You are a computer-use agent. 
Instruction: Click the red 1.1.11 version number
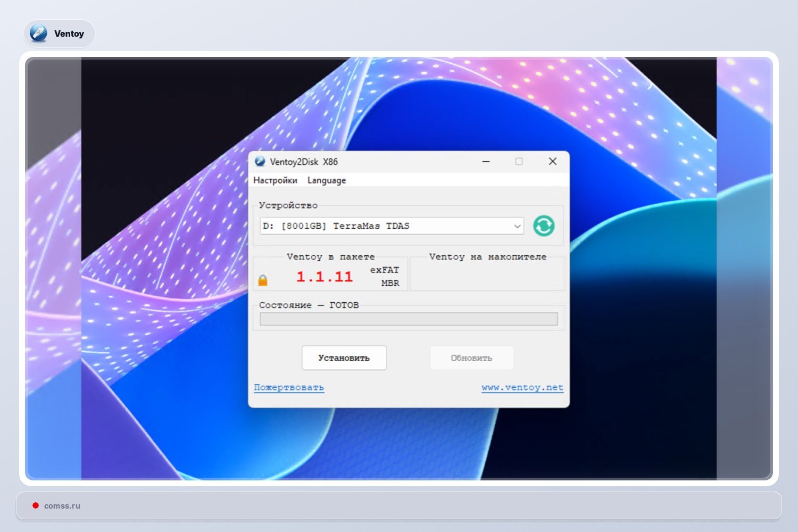324,277
